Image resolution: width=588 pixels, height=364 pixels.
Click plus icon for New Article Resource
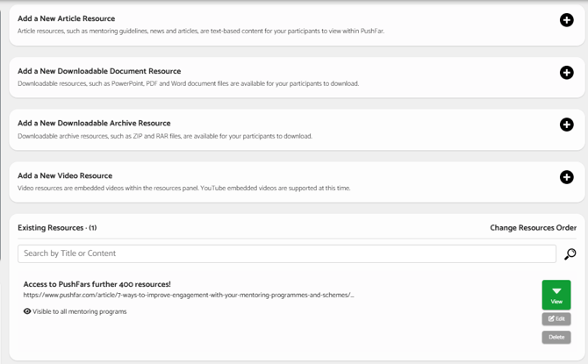566,20
